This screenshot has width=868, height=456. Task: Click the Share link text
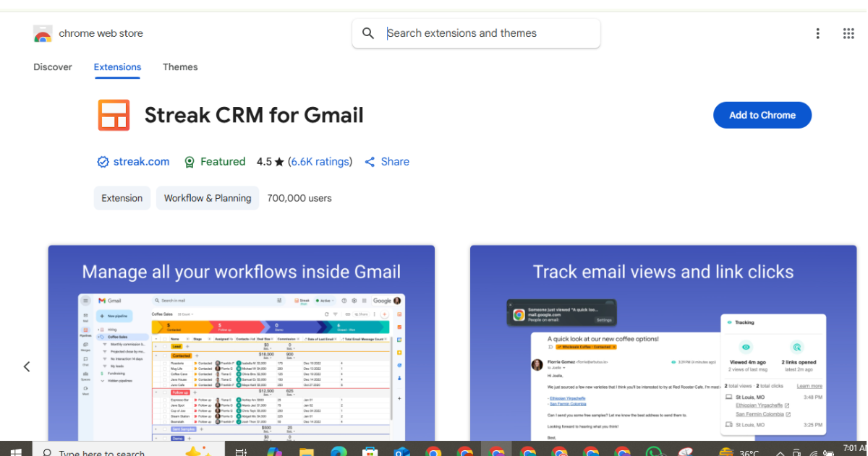point(395,162)
